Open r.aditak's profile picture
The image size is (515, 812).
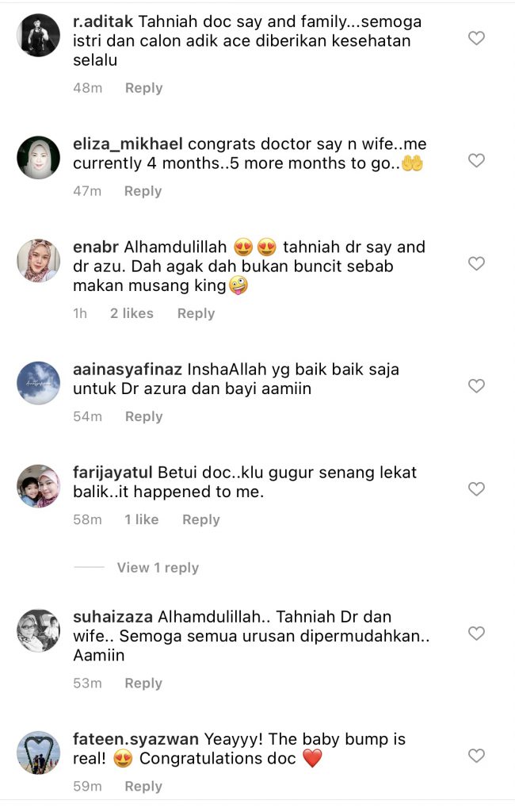click(x=38, y=35)
